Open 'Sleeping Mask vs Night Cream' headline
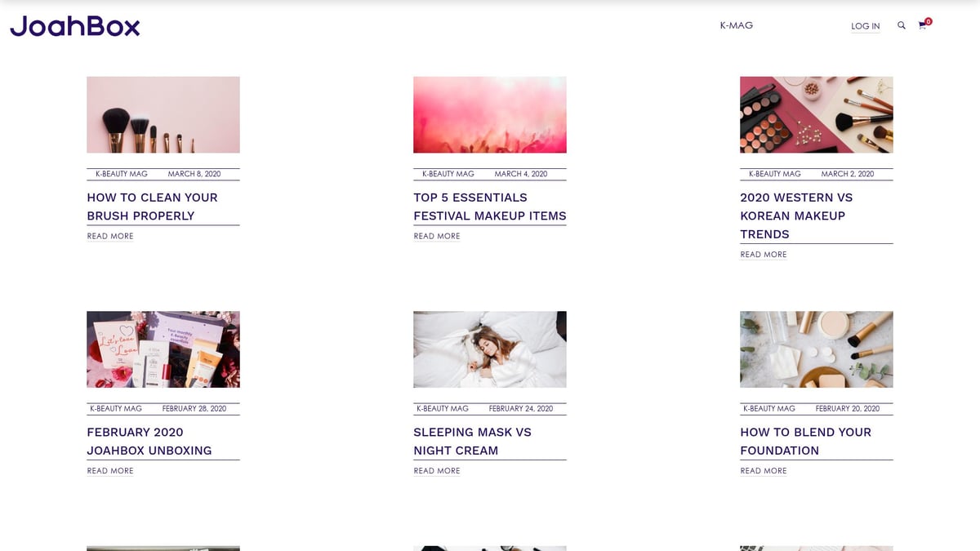 [472, 441]
